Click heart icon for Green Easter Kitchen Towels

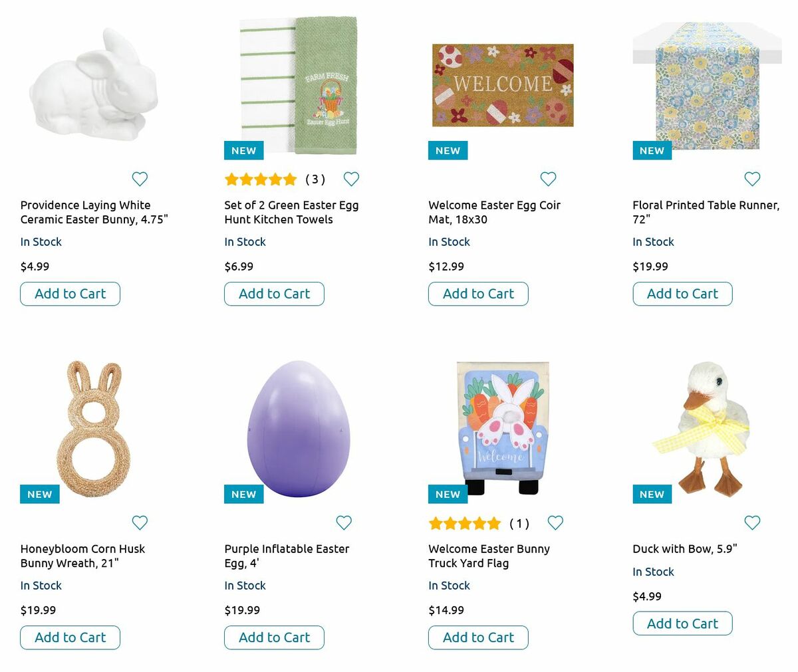pos(351,179)
